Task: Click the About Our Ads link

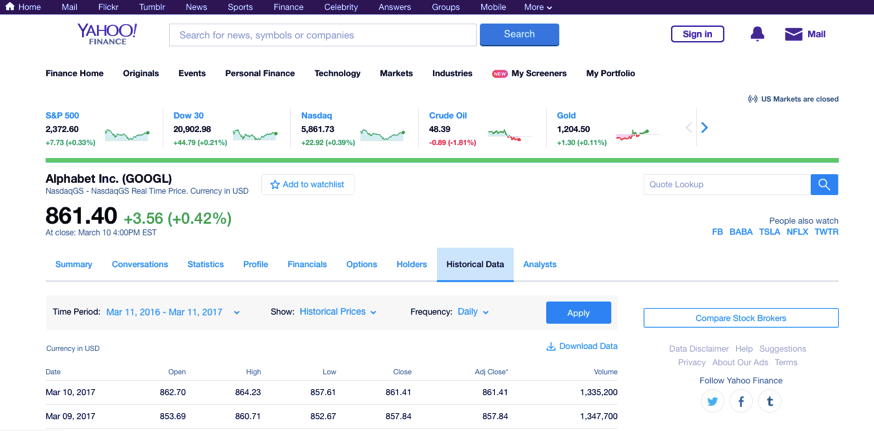Action: pyautogui.click(x=740, y=362)
